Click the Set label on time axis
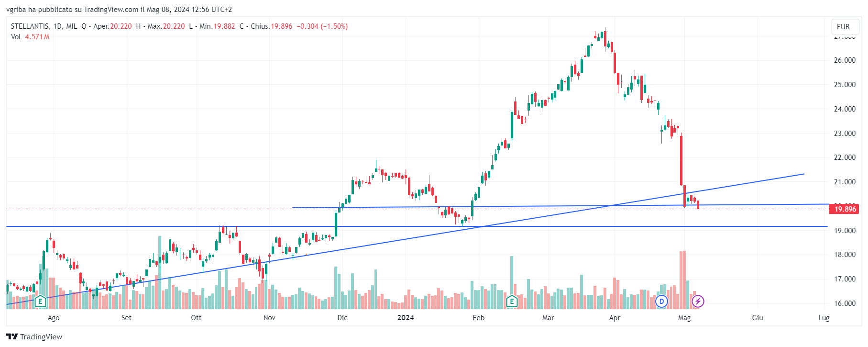The image size is (868, 347). (x=126, y=318)
